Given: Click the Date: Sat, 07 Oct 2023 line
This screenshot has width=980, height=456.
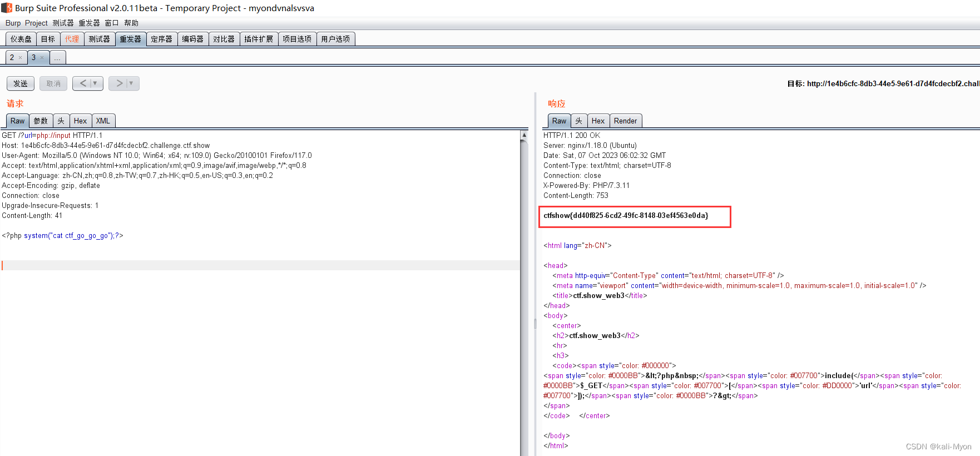Looking at the screenshot, I should (x=605, y=155).
